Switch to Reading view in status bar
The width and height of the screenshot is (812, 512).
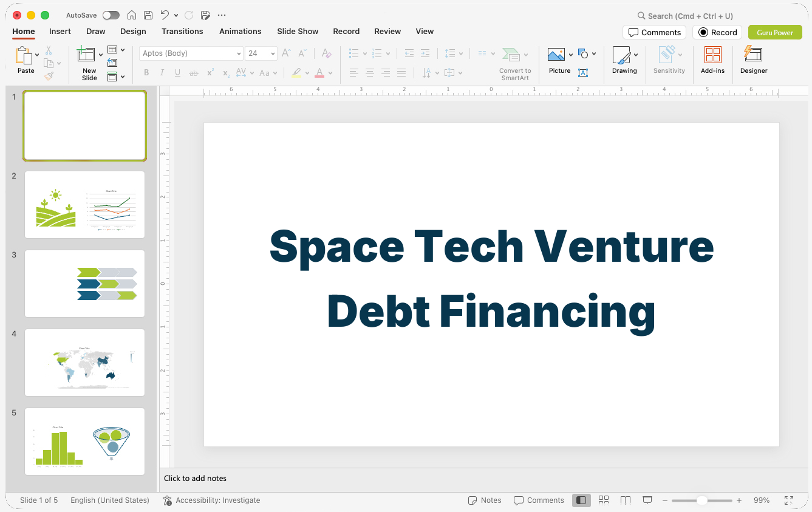[626, 500]
